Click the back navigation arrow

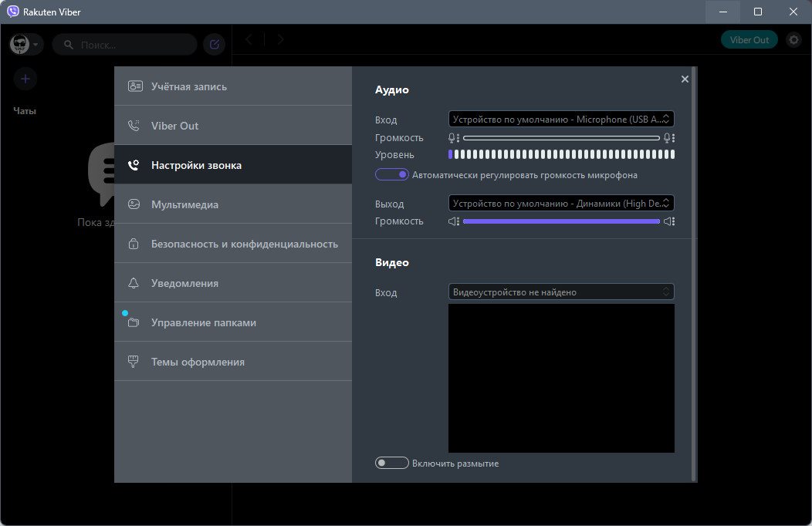(x=249, y=39)
